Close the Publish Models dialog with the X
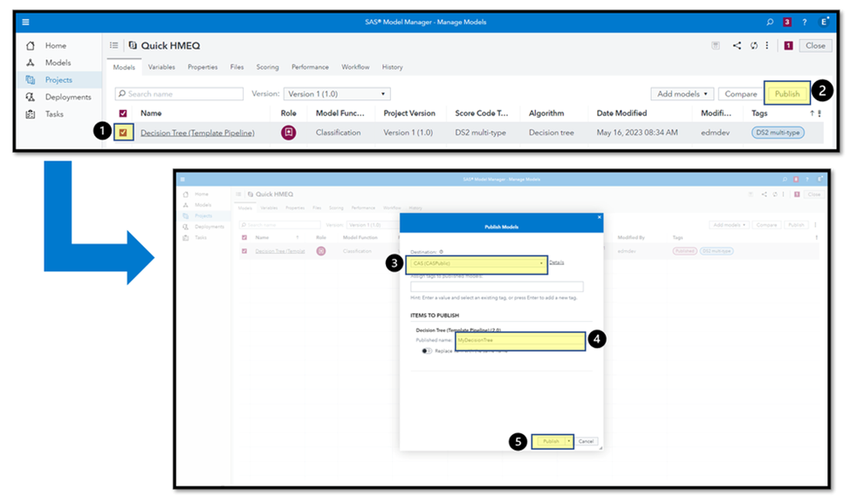Viewport: 851px width, 504px height. [x=599, y=217]
